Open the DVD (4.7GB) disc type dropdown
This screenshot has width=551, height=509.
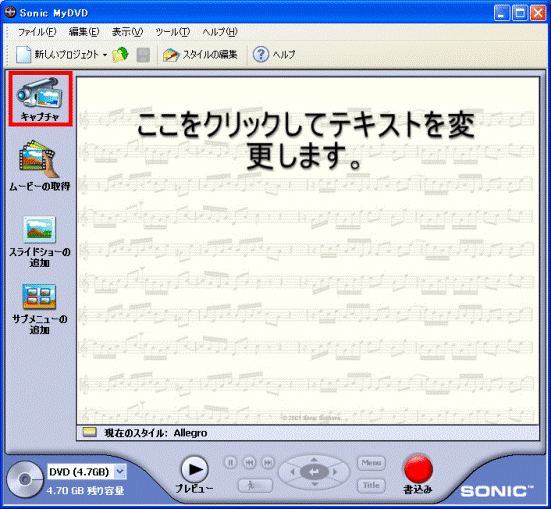(120, 471)
